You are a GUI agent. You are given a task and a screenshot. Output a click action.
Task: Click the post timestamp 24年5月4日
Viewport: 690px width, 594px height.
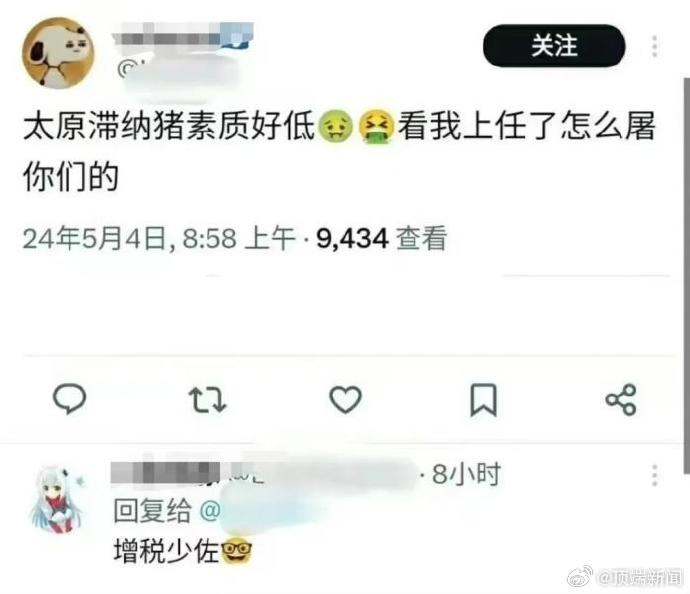pyautogui.click(x=95, y=238)
